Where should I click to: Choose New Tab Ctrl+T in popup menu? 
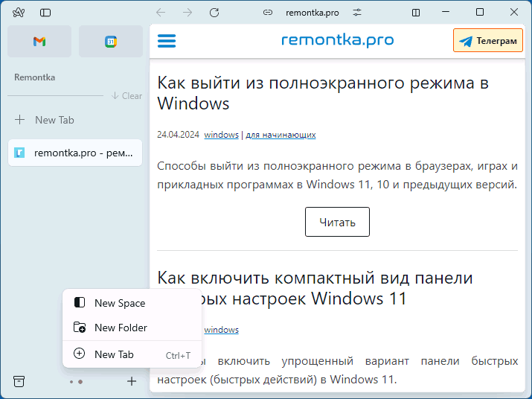pyautogui.click(x=132, y=354)
